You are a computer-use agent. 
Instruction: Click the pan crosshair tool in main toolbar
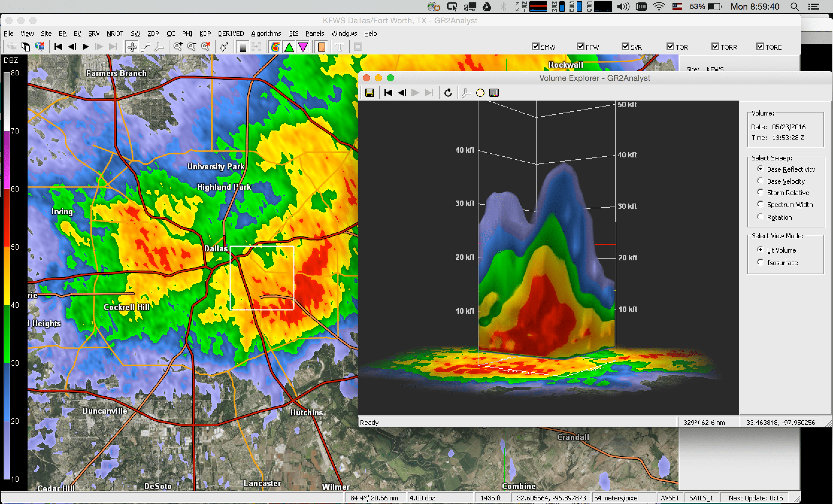(x=132, y=47)
